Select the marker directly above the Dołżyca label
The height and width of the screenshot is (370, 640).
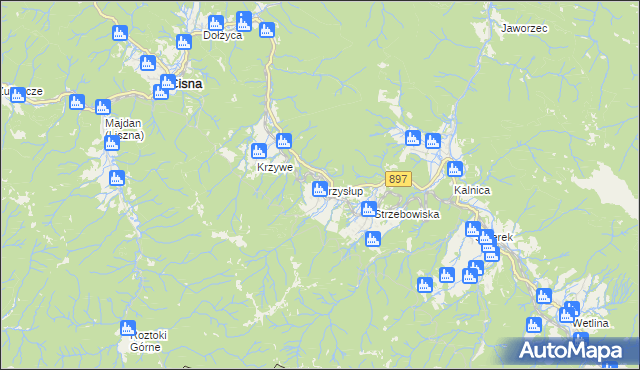216,23
